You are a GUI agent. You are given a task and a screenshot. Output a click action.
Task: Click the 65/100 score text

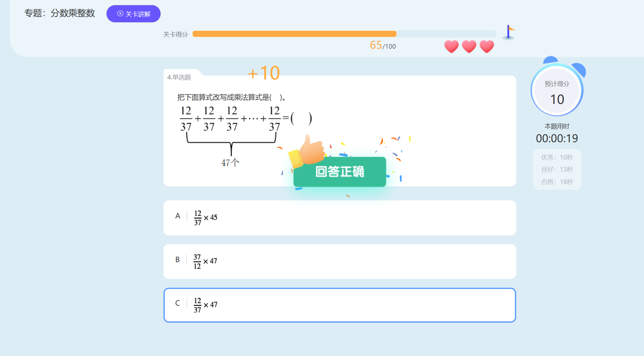(x=383, y=45)
